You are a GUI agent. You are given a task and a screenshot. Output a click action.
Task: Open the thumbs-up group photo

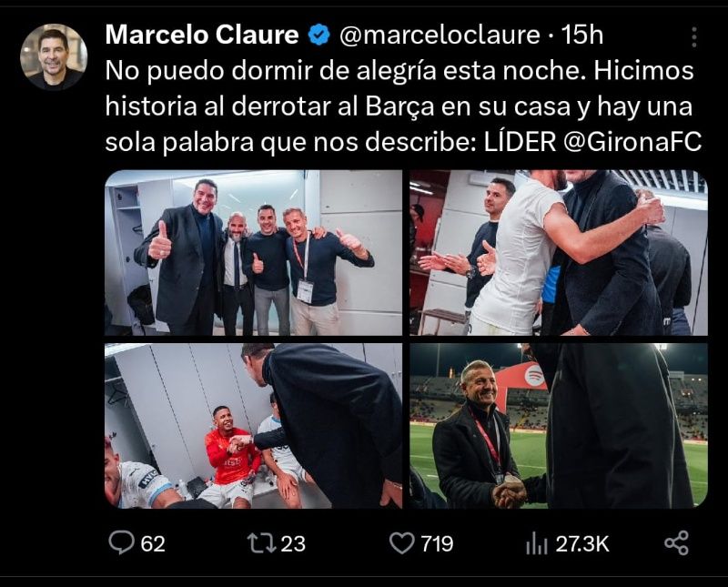(254, 253)
